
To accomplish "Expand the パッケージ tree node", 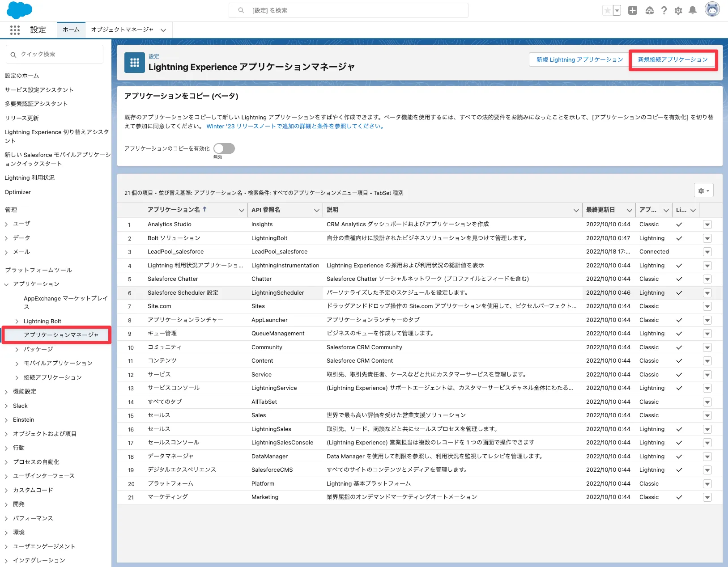I will tap(17, 350).
